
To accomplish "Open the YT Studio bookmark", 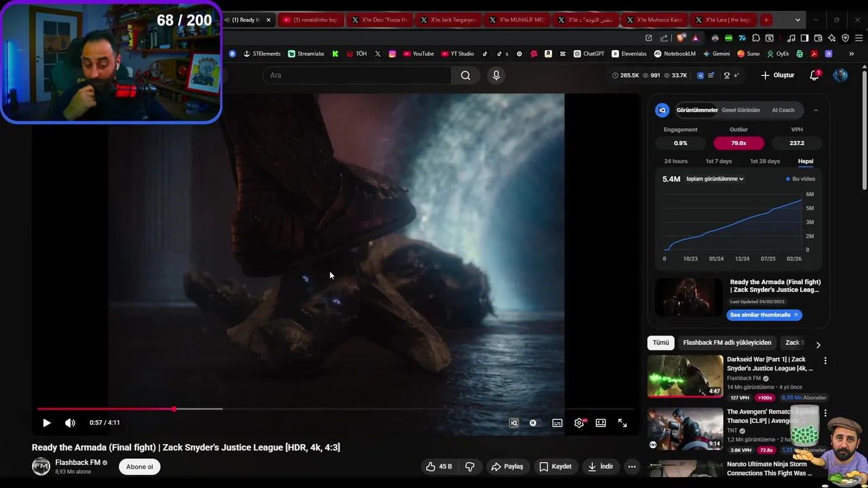I will [x=458, y=54].
